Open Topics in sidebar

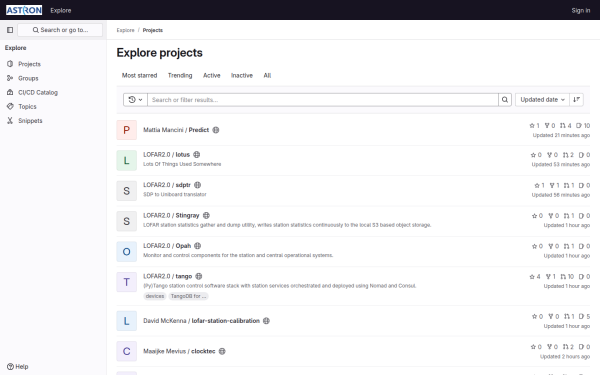coord(53,106)
